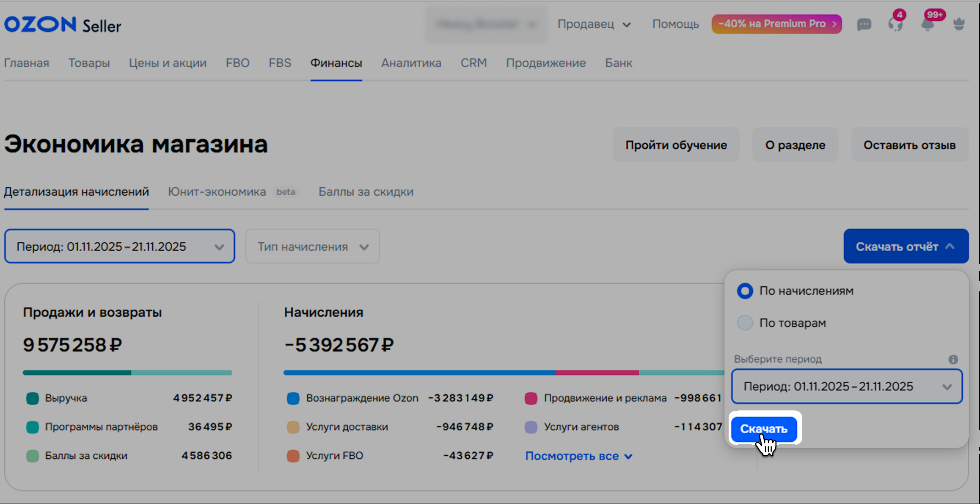Click the crown profile icon
This screenshot has width=980, height=504.
[959, 24]
